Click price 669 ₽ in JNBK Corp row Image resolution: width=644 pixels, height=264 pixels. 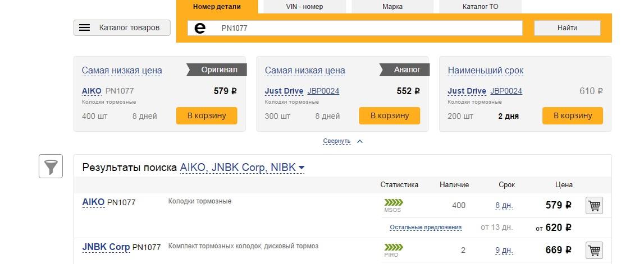tap(559, 249)
